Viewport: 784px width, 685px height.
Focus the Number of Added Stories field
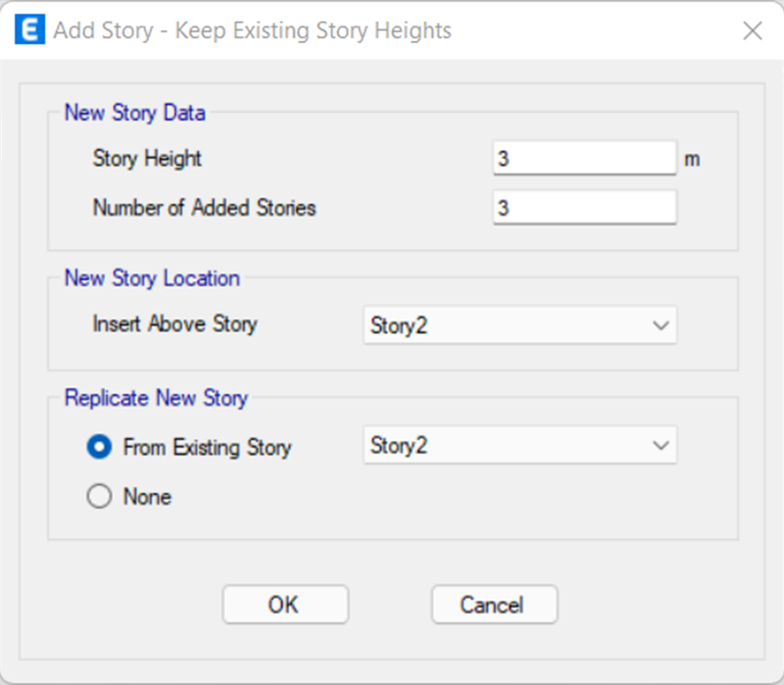[585, 208]
